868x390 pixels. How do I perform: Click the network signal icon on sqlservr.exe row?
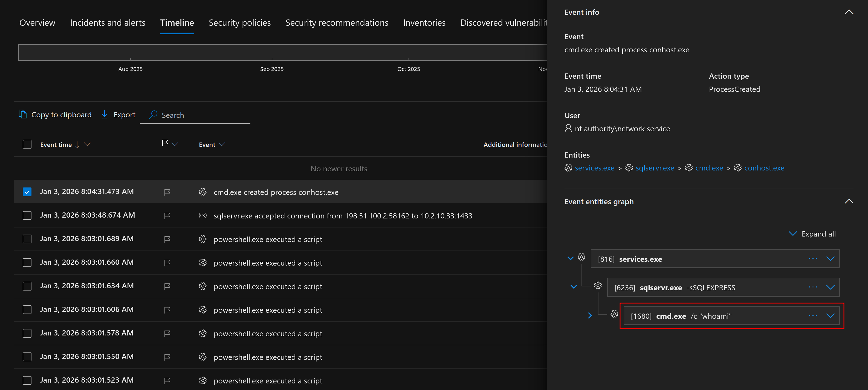[202, 216]
